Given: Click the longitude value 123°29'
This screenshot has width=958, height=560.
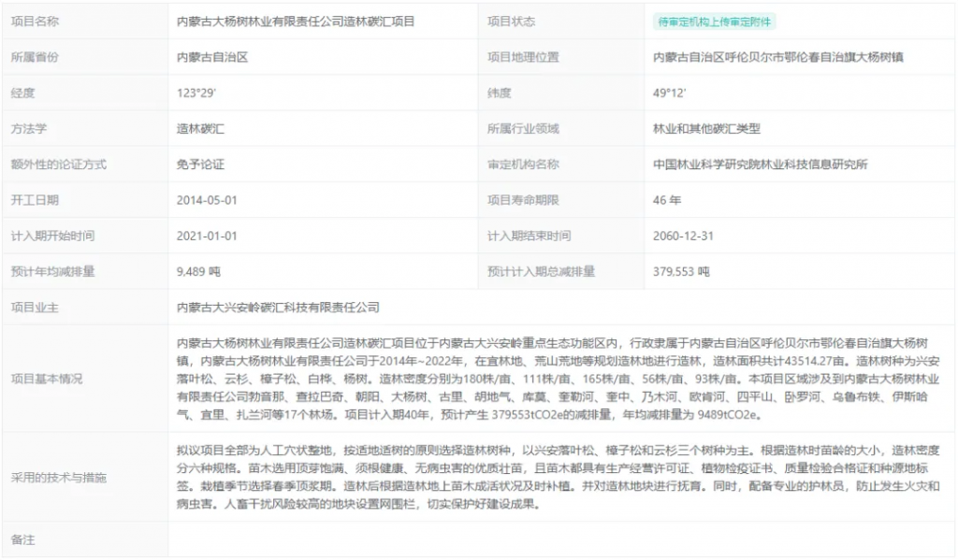Looking at the screenshot, I should click(196, 93).
